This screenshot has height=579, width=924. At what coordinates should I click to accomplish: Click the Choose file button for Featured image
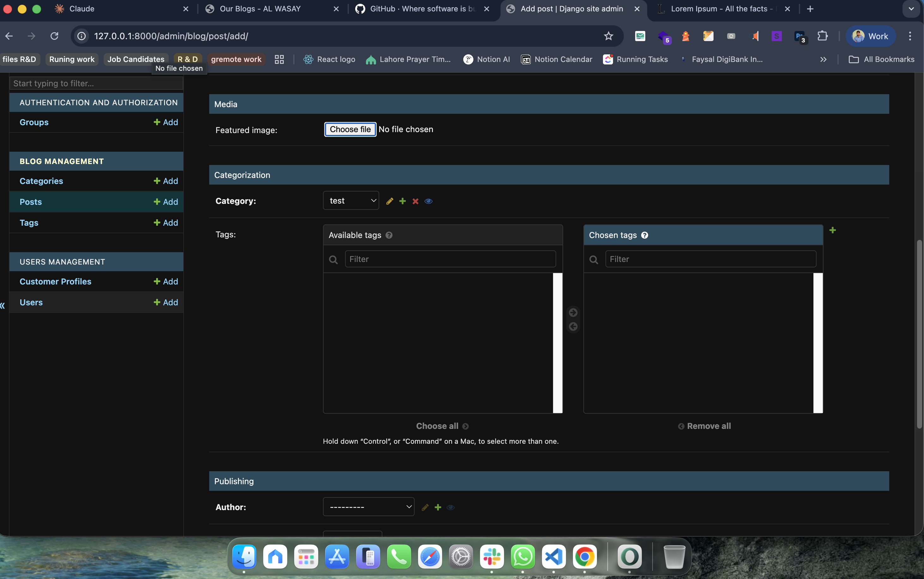pos(350,130)
